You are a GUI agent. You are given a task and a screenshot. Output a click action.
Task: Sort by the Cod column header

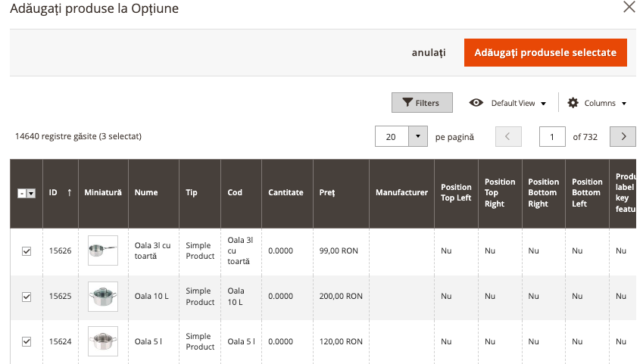pos(241,193)
